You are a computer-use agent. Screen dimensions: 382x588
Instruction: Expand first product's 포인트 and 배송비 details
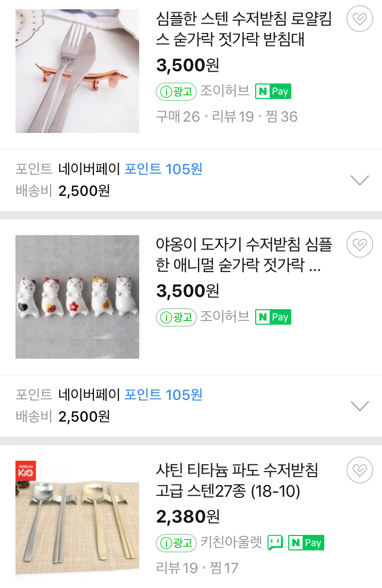359,180
